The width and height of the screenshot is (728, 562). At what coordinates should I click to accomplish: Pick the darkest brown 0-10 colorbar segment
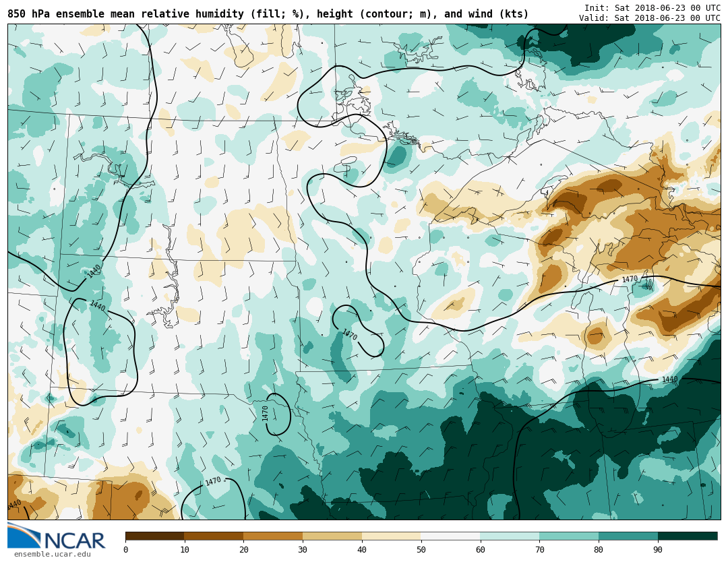pyautogui.click(x=155, y=536)
